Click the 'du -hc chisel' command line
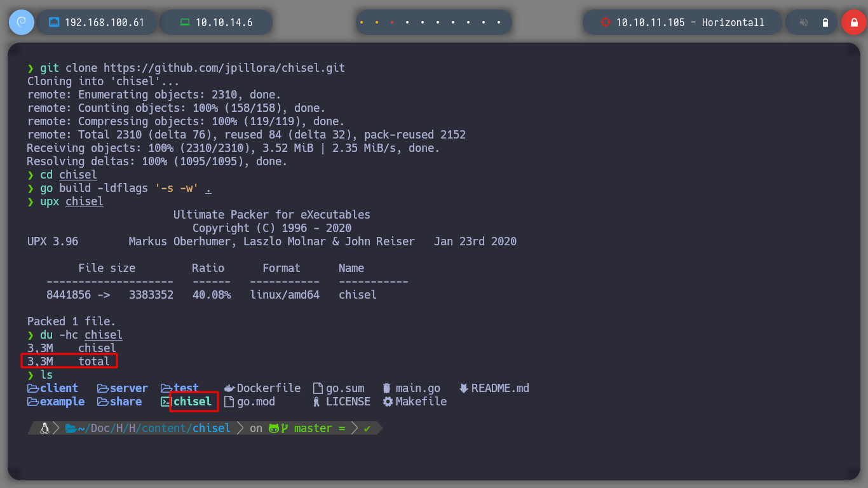The image size is (868, 488). 75,335
